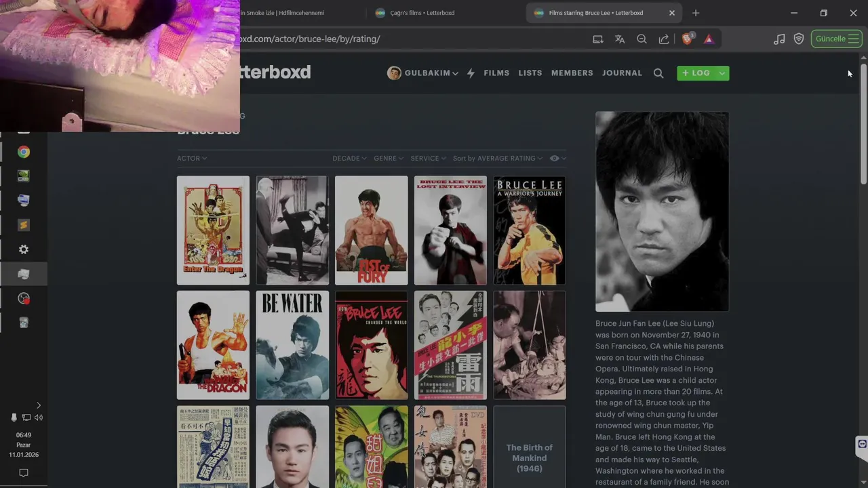The image size is (868, 488).
Task: Open Brave Shields lion icon
Action: 687,39
